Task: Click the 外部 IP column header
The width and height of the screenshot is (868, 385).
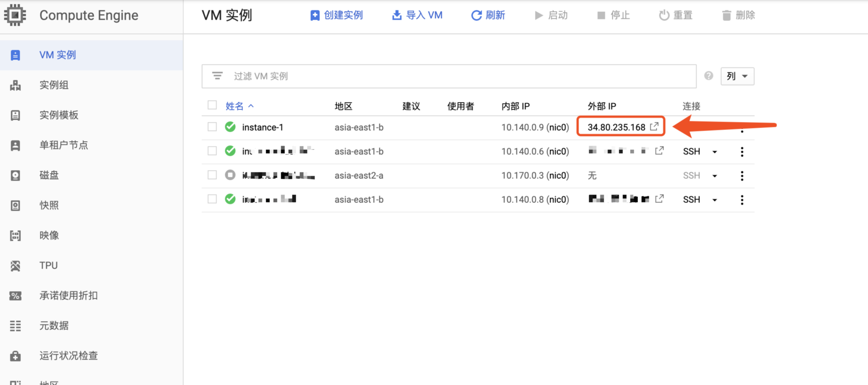Action: 602,106
